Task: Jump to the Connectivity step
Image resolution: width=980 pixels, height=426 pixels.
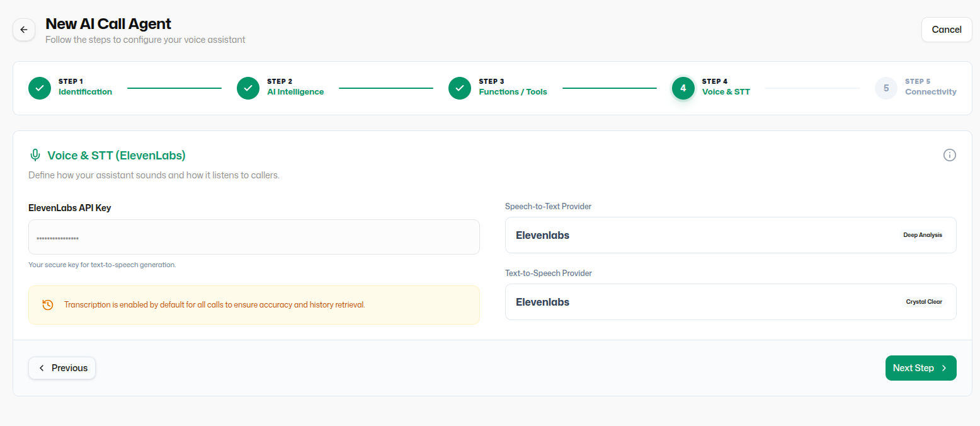Action: 931,92
